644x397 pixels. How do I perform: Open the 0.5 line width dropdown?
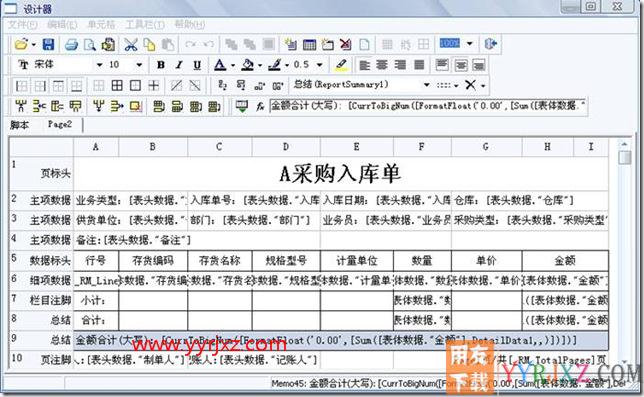coord(320,65)
